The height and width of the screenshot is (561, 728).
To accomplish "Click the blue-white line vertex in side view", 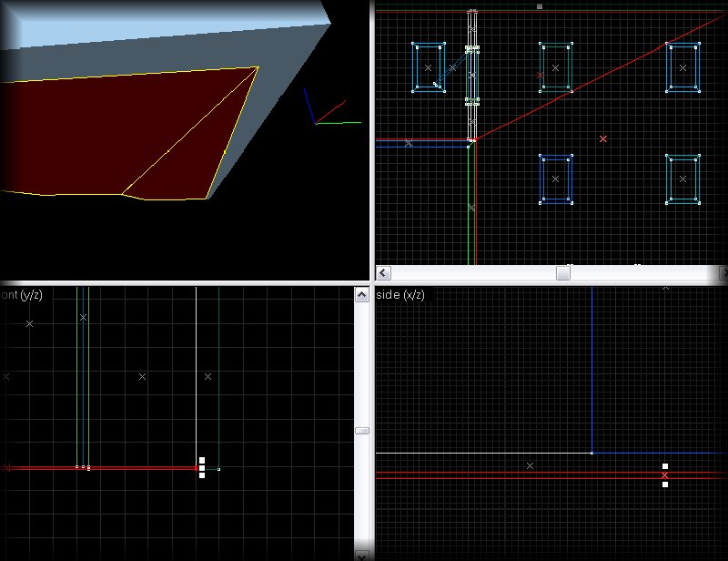I will pos(592,452).
